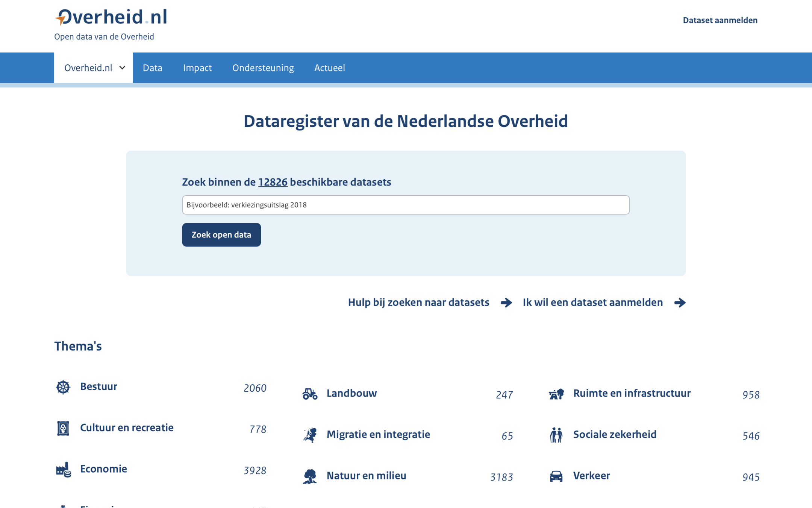Click the Natuur en milieu tree icon

[x=310, y=476]
